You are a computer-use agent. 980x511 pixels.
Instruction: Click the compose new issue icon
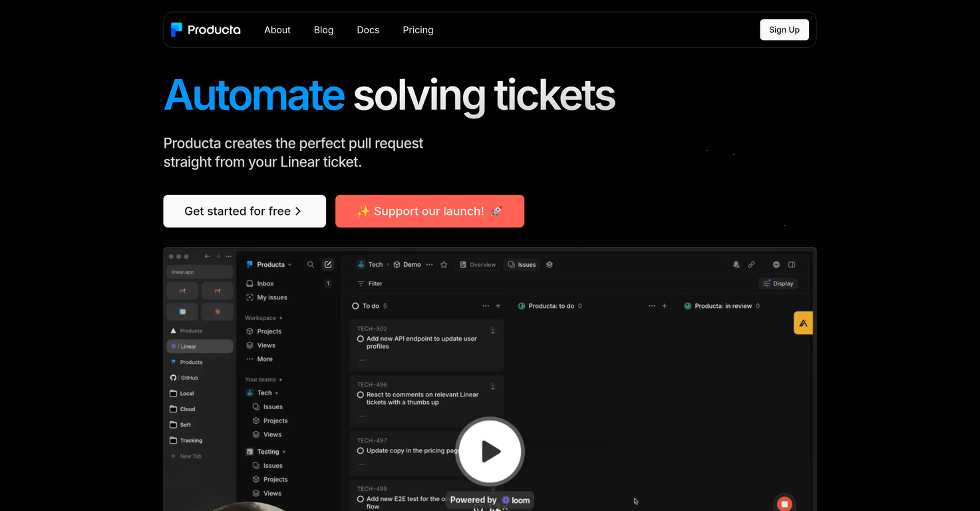328,265
